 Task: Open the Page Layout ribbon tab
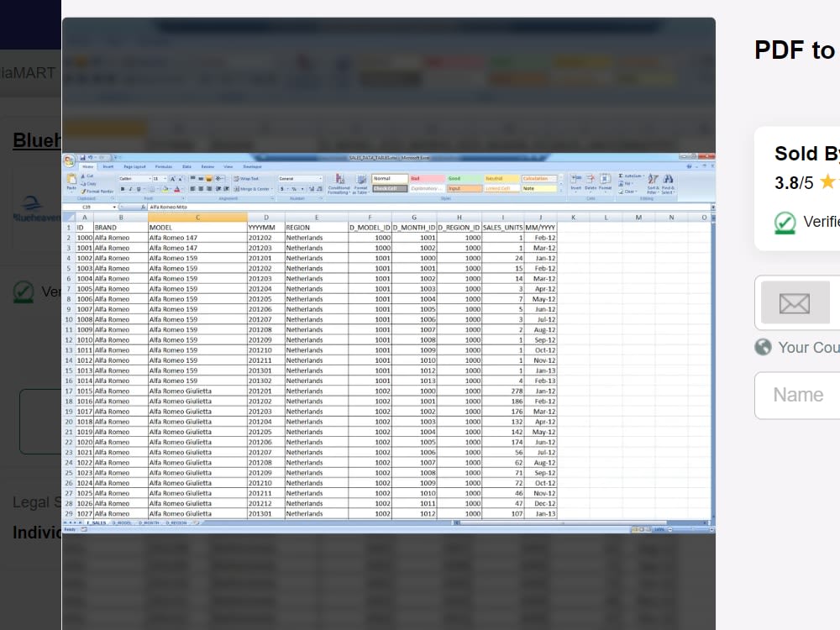(x=134, y=166)
